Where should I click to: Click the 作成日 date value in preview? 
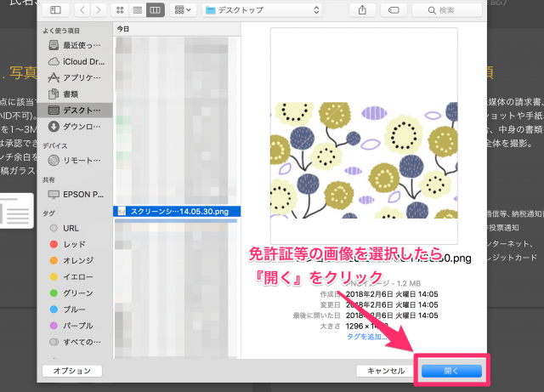coord(392,294)
